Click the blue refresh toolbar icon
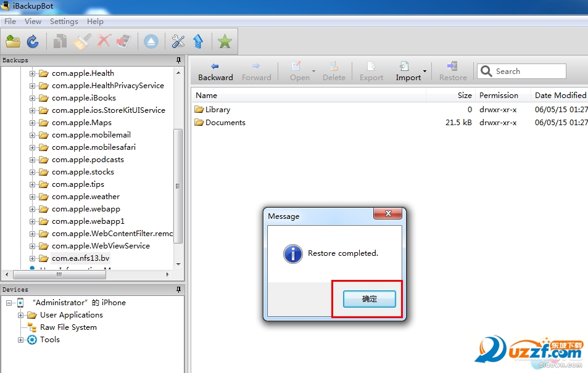The image size is (588, 373). click(x=33, y=41)
